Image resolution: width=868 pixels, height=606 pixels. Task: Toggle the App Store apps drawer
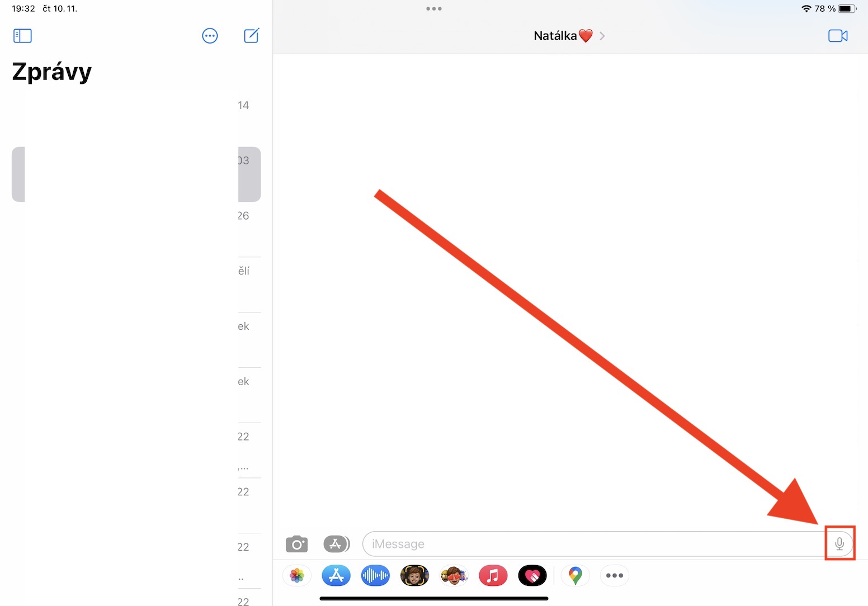336,543
